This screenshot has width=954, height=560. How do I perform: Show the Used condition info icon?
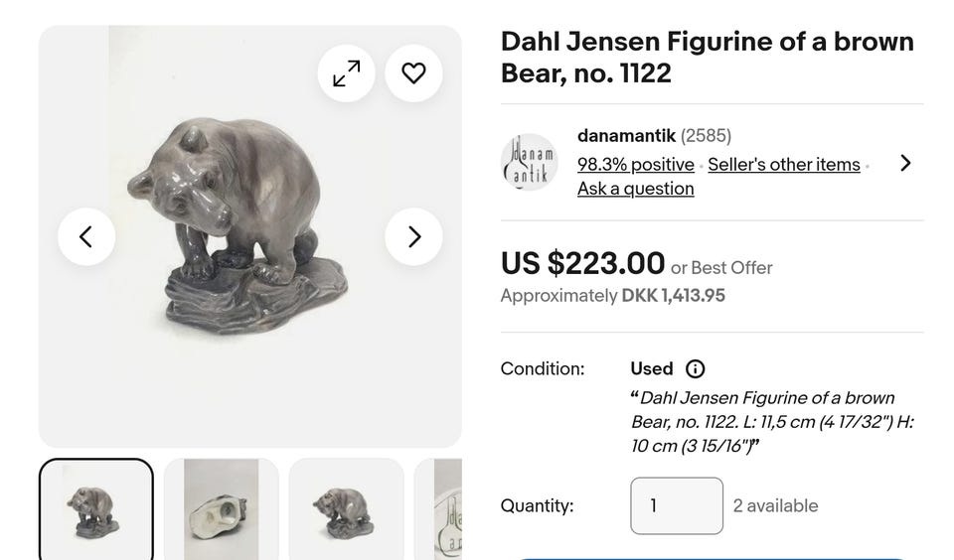point(696,369)
